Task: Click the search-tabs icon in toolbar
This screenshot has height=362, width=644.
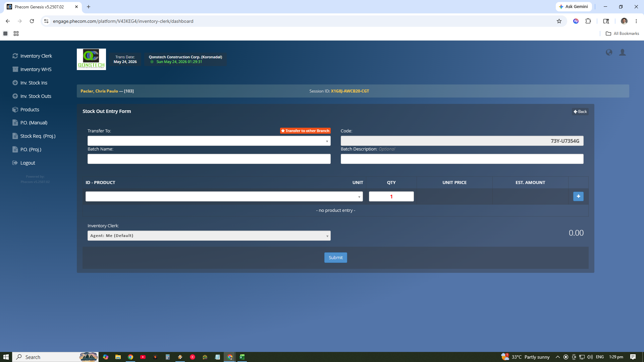Action: tap(606, 21)
